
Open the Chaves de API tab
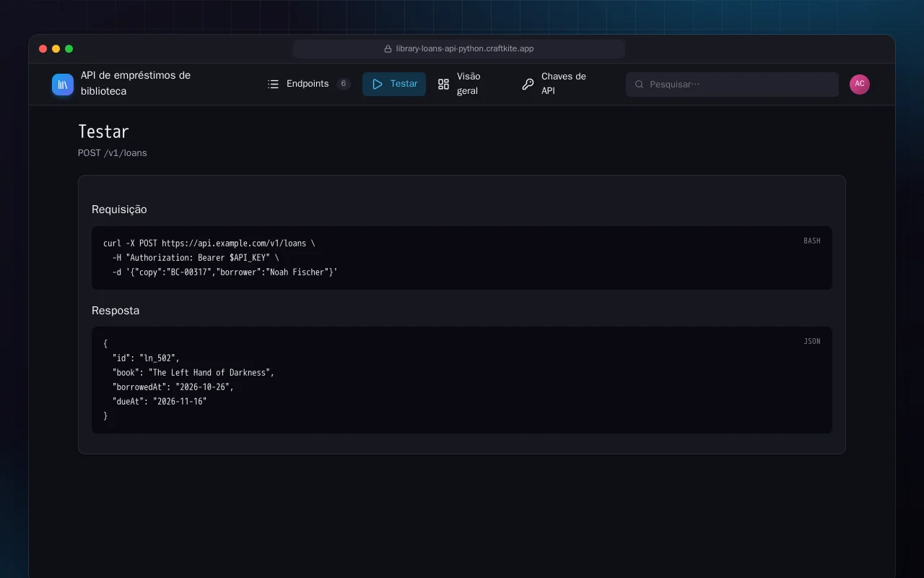coord(562,84)
